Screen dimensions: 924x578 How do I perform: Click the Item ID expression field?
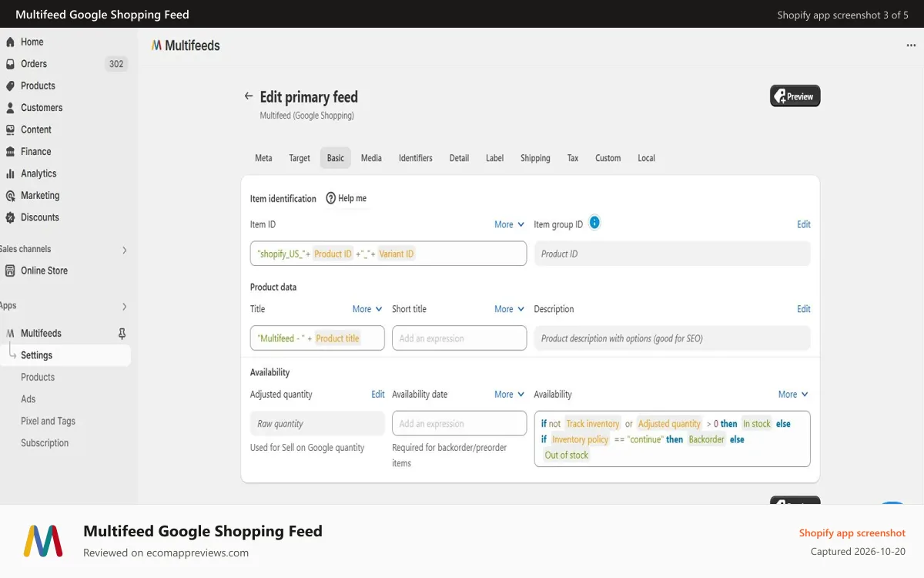pos(388,254)
